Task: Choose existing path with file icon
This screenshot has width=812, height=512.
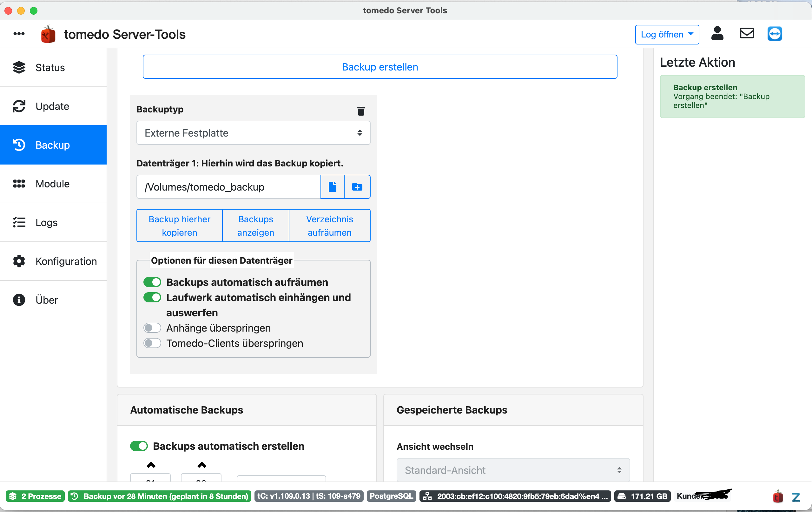Action: (333, 187)
